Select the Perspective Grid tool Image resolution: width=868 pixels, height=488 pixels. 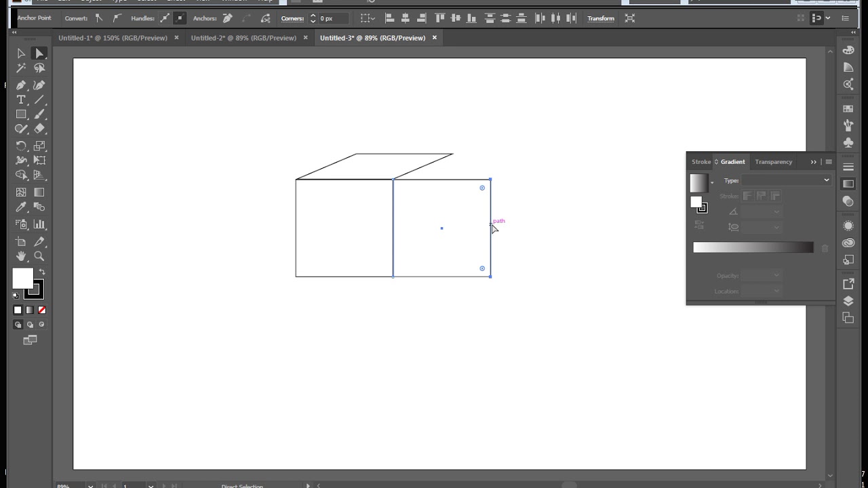[x=39, y=175]
